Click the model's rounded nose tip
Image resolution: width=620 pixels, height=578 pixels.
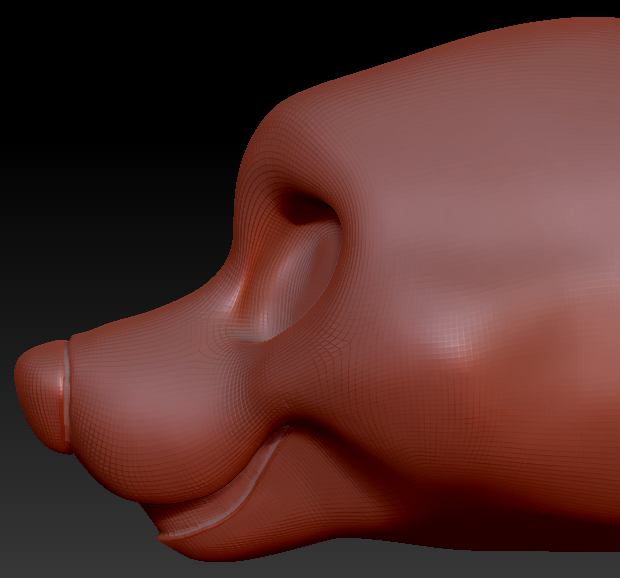(x=40, y=395)
